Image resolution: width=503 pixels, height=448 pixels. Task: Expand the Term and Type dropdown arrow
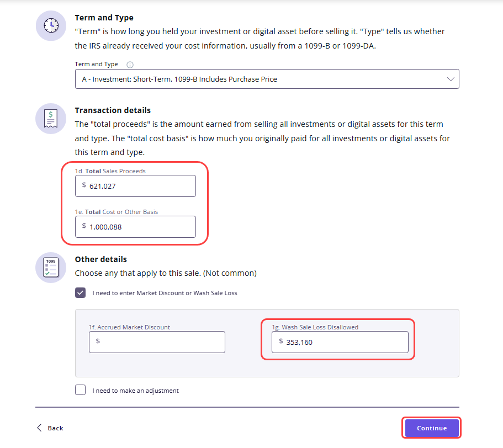(451, 79)
